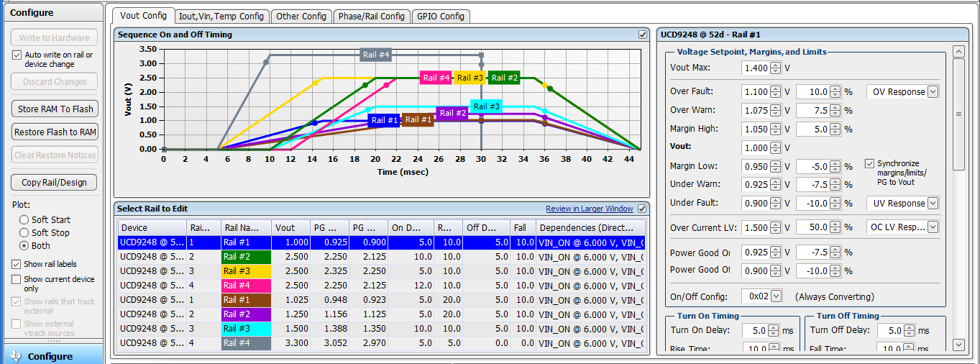Check Show current device only
980x364 pixels.
point(17,279)
